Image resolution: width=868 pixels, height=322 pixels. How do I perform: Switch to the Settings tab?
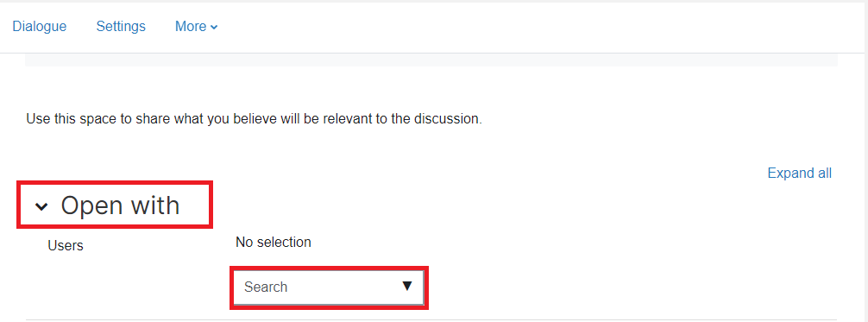[121, 27]
